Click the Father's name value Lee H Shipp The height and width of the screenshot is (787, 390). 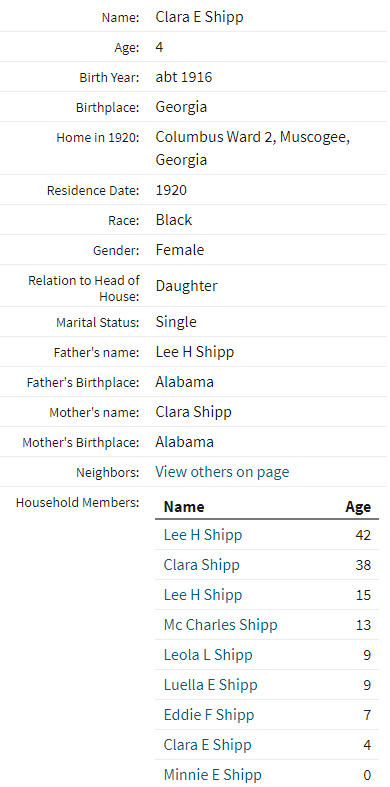[x=195, y=352]
